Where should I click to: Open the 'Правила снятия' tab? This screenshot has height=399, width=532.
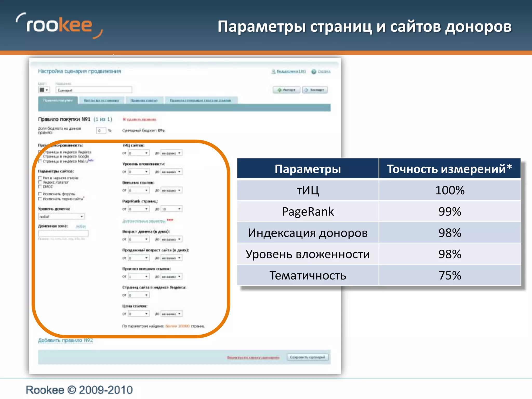point(144,100)
